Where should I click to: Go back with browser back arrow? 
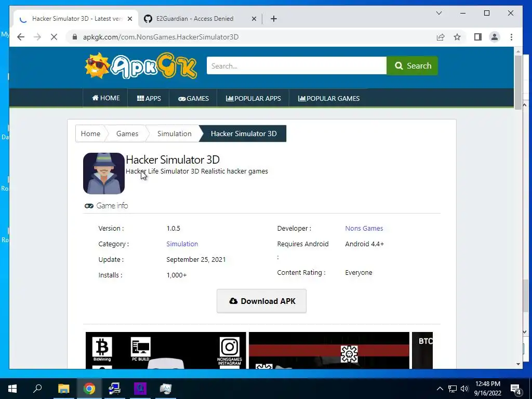[x=21, y=37]
